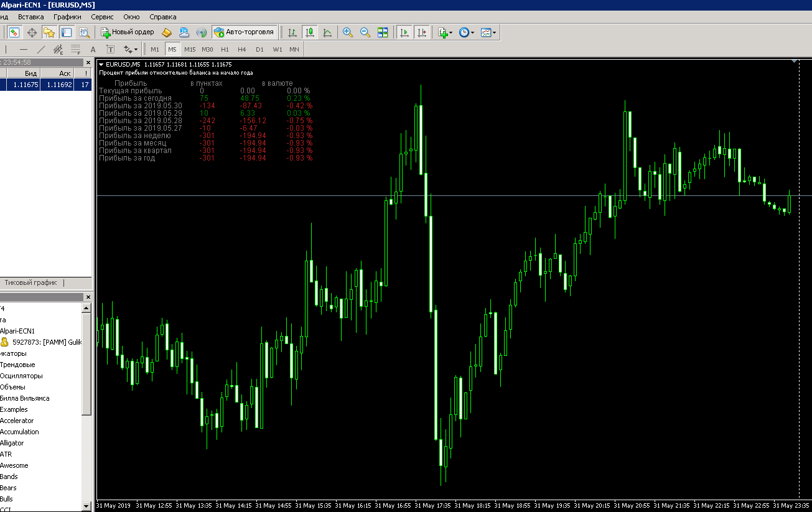This screenshot has height=512, width=812.
Task: Close the Market Watch panel
Action: coord(87,62)
